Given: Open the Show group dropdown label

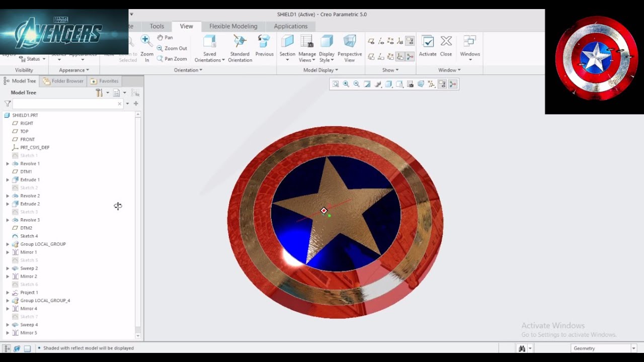Looking at the screenshot, I should click(x=390, y=70).
